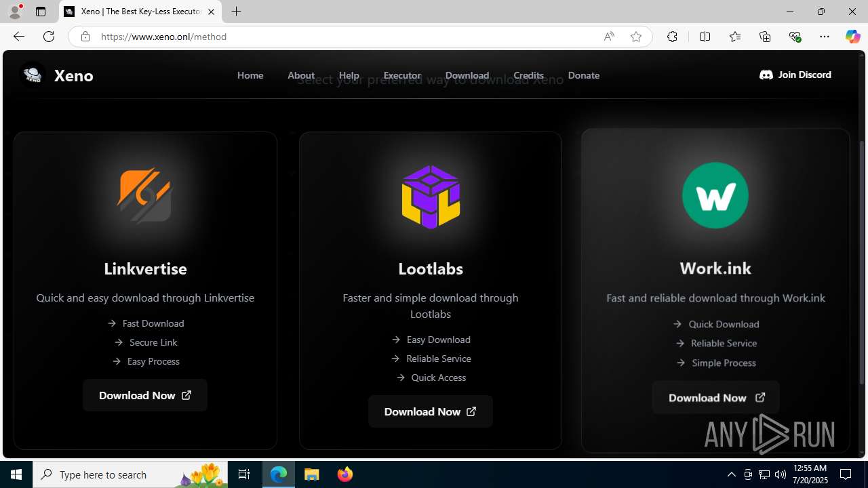Viewport: 868px width, 488px height.
Task: Open Task View on taskbar
Action: click(x=244, y=474)
